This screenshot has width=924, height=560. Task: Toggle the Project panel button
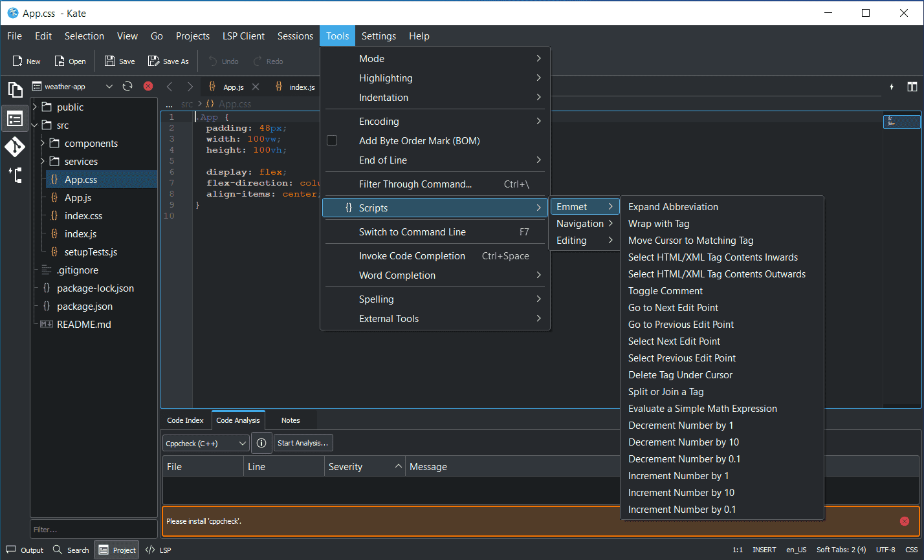coord(117,550)
